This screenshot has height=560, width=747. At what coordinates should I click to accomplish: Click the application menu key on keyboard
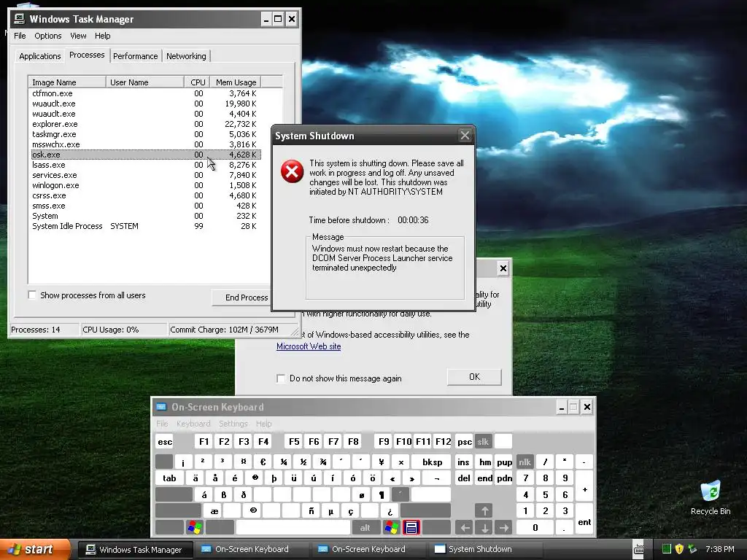411,527
